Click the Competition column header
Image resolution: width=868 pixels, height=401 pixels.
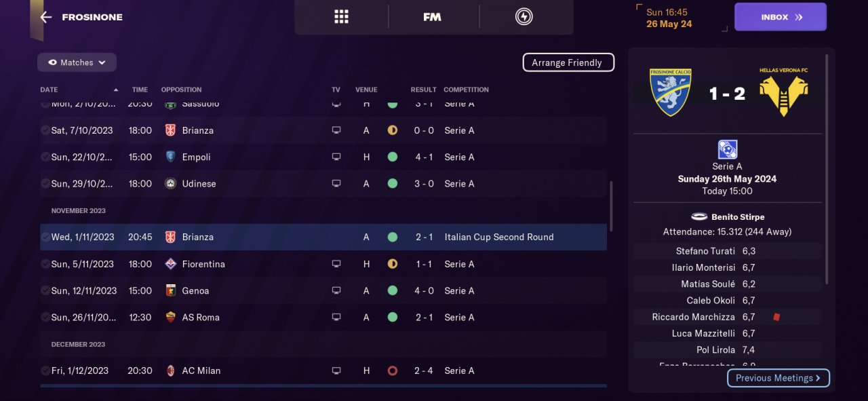pyautogui.click(x=466, y=90)
